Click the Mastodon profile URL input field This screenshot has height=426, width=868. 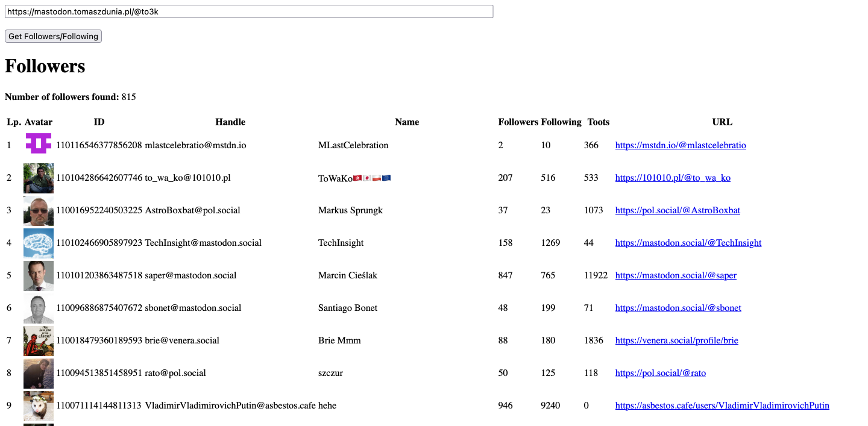coord(248,11)
